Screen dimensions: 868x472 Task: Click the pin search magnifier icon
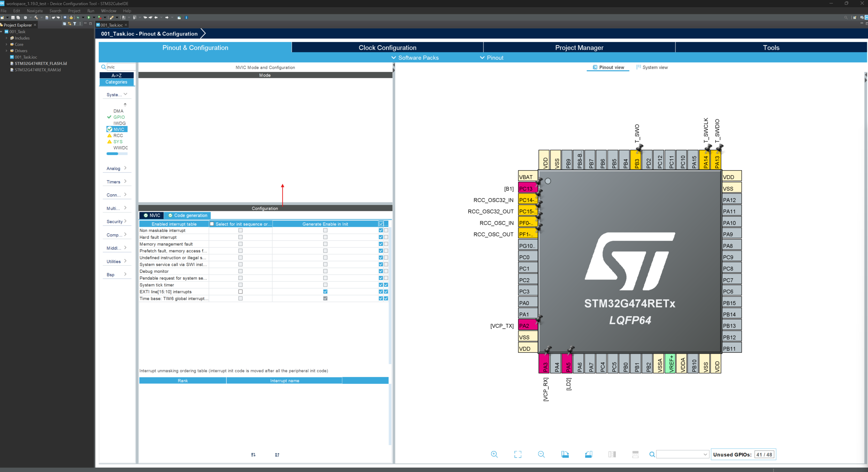pyautogui.click(x=652, y=454)
